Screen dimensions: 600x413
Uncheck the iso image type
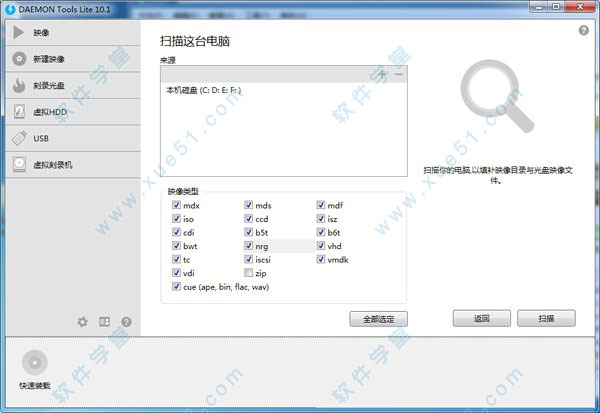pos(176,219)
